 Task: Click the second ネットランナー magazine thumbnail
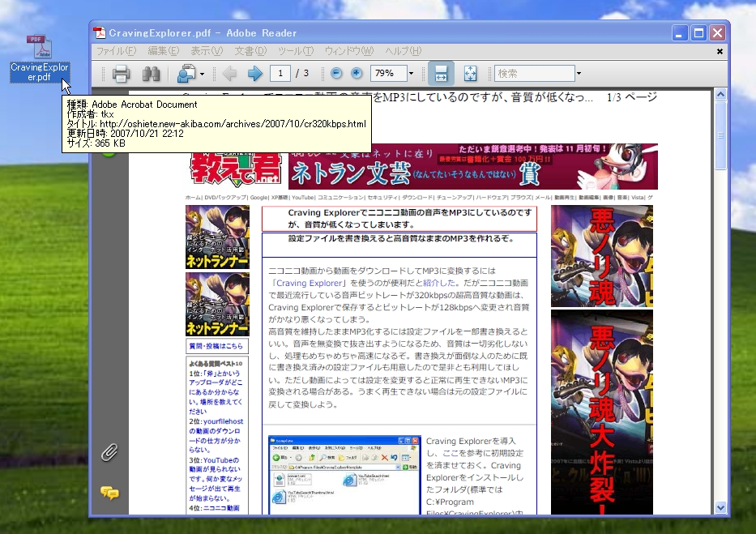click(x=217, y=304)
